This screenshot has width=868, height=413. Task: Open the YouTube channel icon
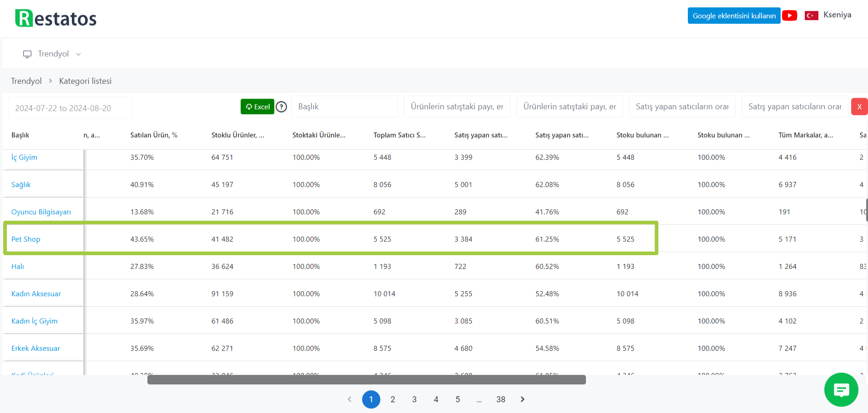point(789,15)
